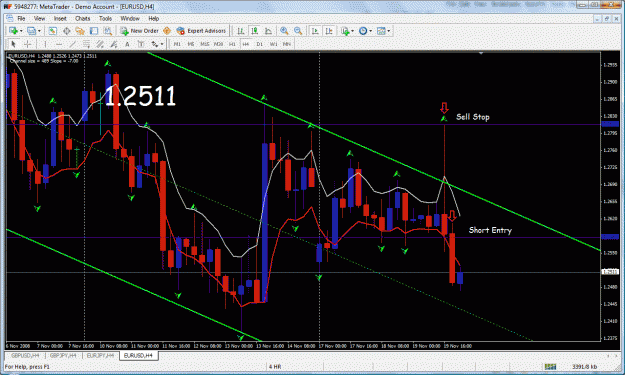
Task: Select the EURUSD,H4 chart tab
Action: [139, 355]
